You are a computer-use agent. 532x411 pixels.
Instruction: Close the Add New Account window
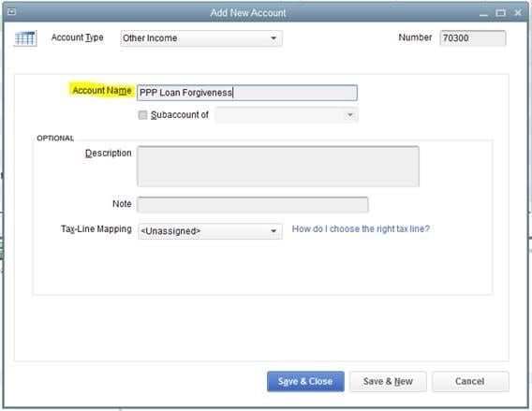tap(518, 13)
